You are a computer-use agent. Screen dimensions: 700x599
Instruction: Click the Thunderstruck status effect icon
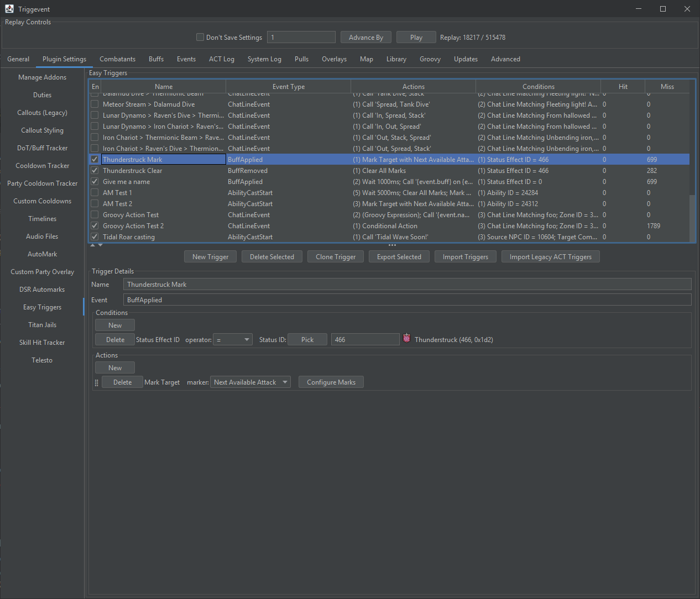[407, 338]
